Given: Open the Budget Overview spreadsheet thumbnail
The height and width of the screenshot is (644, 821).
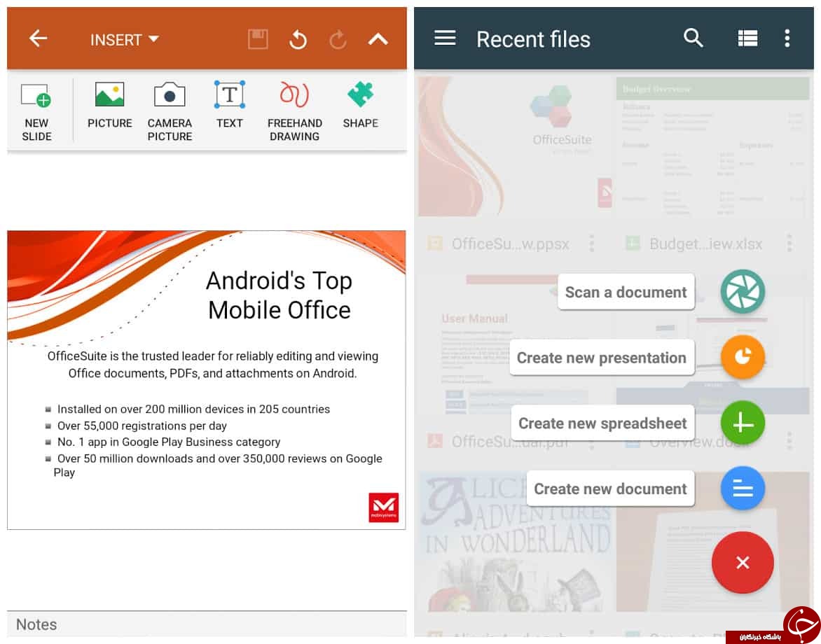Looking at the screenshot, I should coord(712,146).
